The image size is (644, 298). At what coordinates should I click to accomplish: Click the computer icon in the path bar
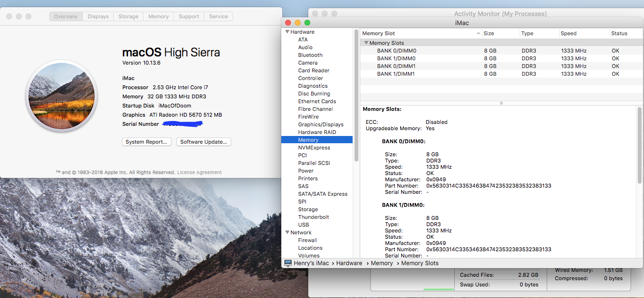pyautogui.click(x=288, y=263)
